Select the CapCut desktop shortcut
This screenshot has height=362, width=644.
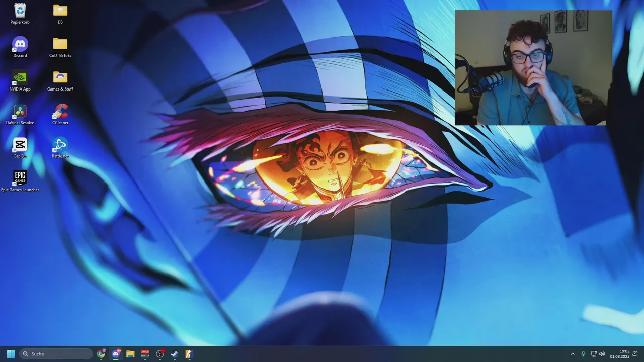pos(20,148)
